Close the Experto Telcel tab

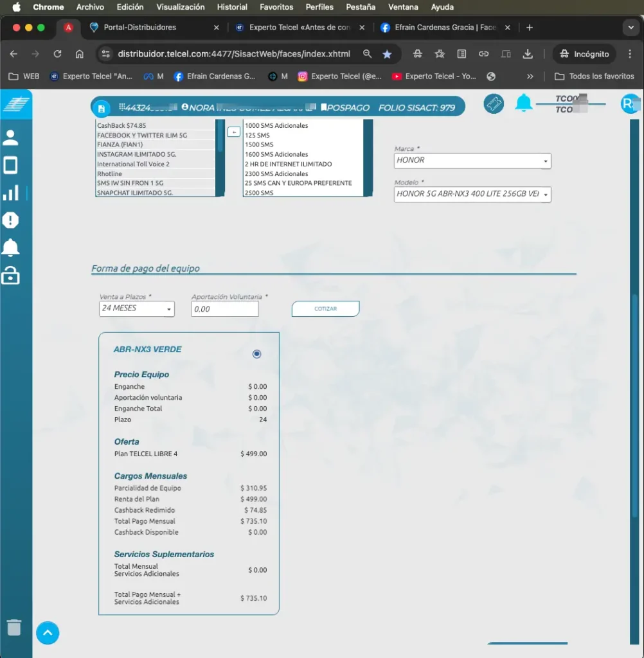pyautogui.click(x=362, y=28)
